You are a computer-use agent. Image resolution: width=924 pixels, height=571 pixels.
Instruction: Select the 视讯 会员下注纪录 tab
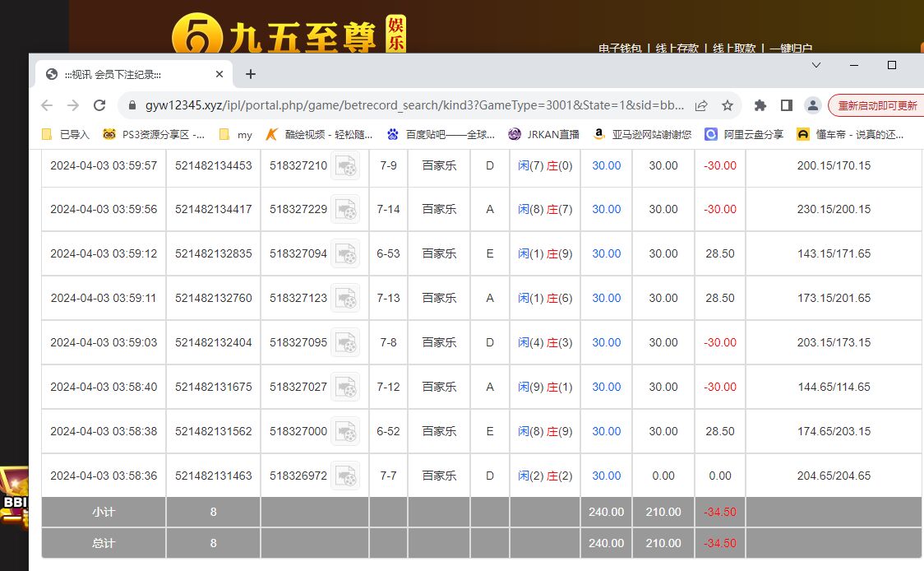click(134, 74)
